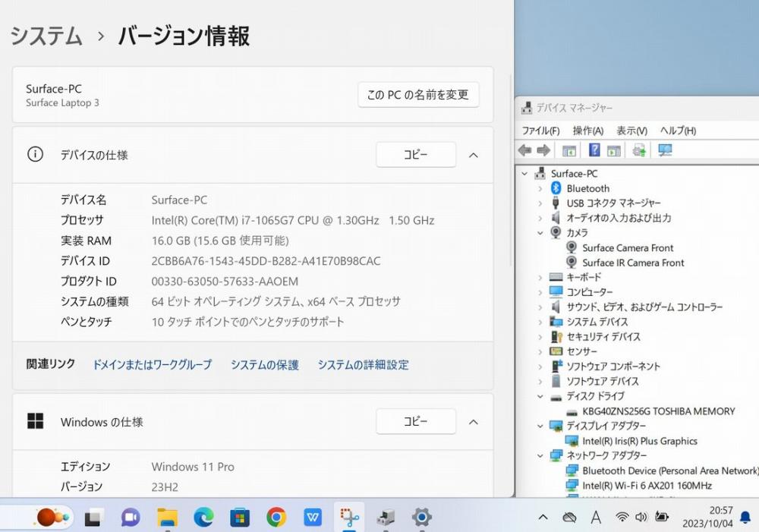Go back to システム via breadcrumb
This screenshot has width=759, height=532.
pos(46,36)
